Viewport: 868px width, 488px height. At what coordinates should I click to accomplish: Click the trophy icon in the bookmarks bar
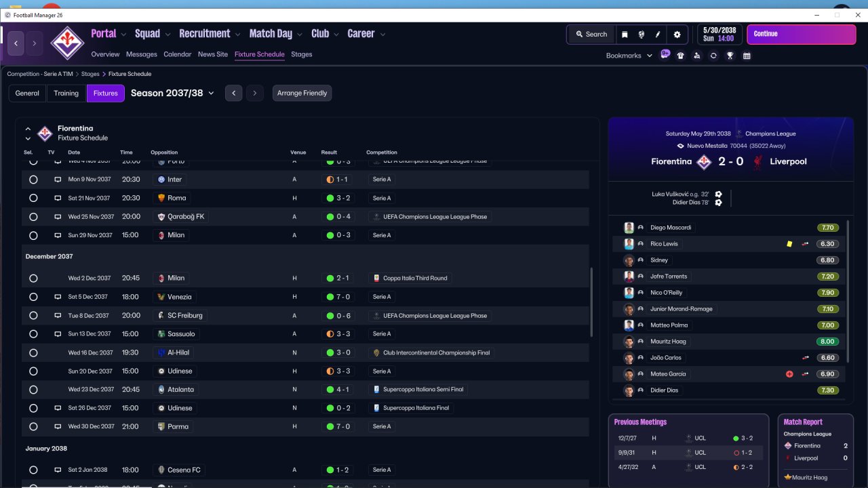(x=730, y=56)
